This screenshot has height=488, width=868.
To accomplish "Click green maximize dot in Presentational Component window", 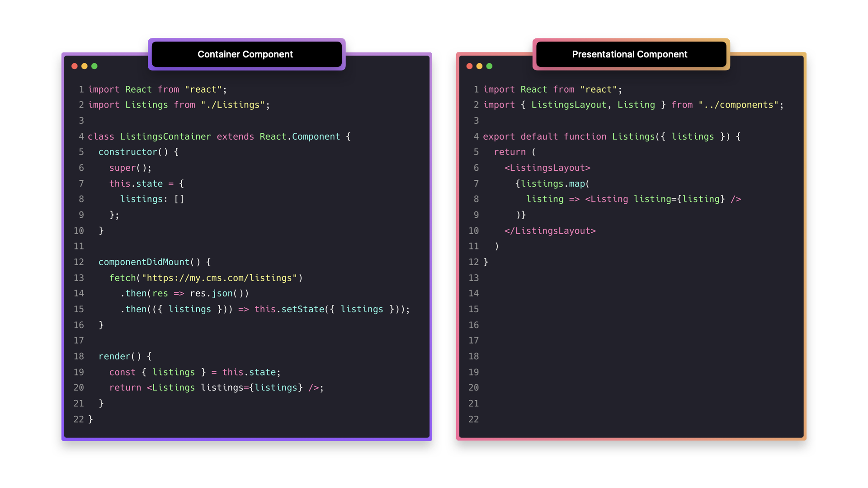I will tap(489, 66).
